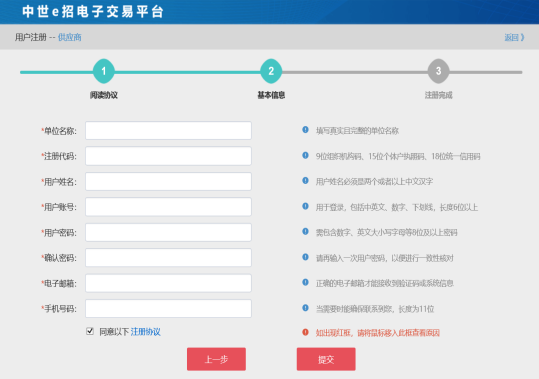
Task: Open the 注册协议 link
Action: tap(145, 332)
